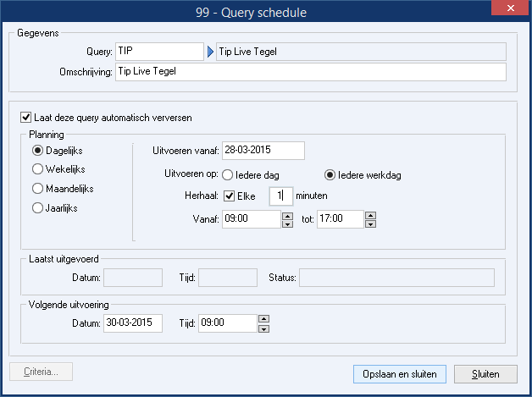Click the Laatst uitgevoerd Datum field
Viewport: 532px width, 397px height.
coord(133,278)
